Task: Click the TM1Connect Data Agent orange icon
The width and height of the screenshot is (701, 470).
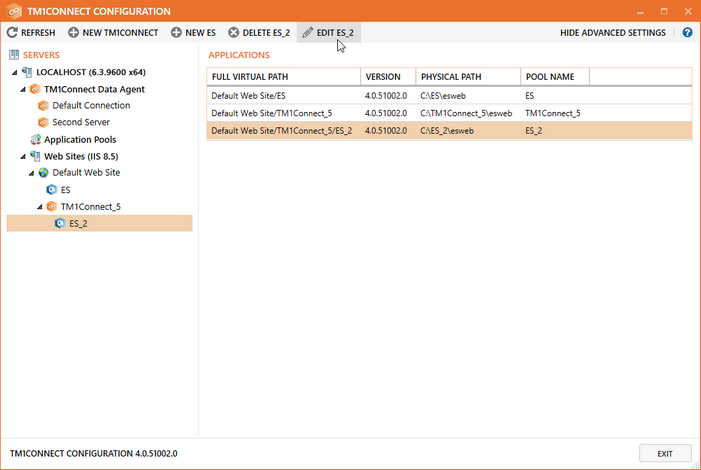Action: click(x=35, y=89)
